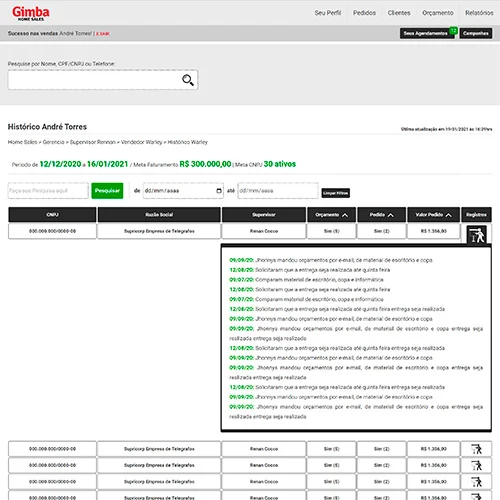Click the 'Sim (2)' Pedido cell in the expanded row
This screenshot has height=500, width=500.
[x=381, y=231]
